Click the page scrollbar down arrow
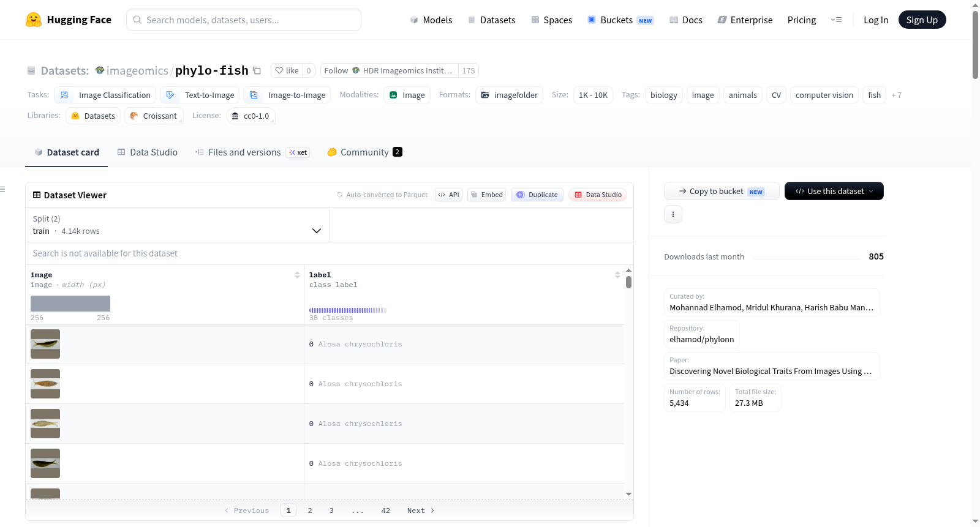This screenshot has height=527, width=980. [x=975, y=521]
